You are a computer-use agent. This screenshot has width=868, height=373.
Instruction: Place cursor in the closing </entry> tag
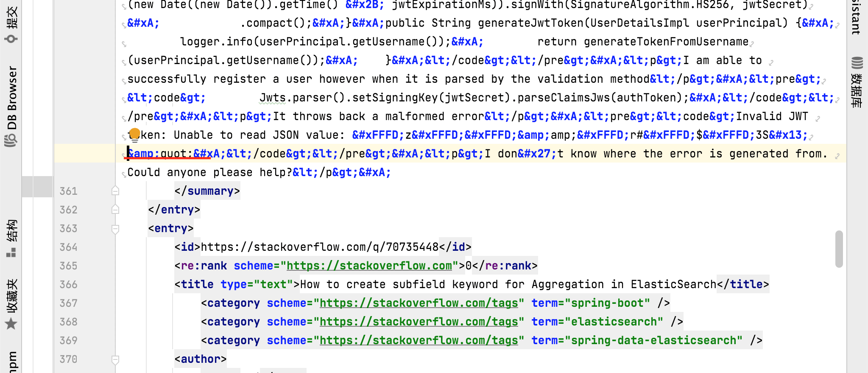coord(174,210)
